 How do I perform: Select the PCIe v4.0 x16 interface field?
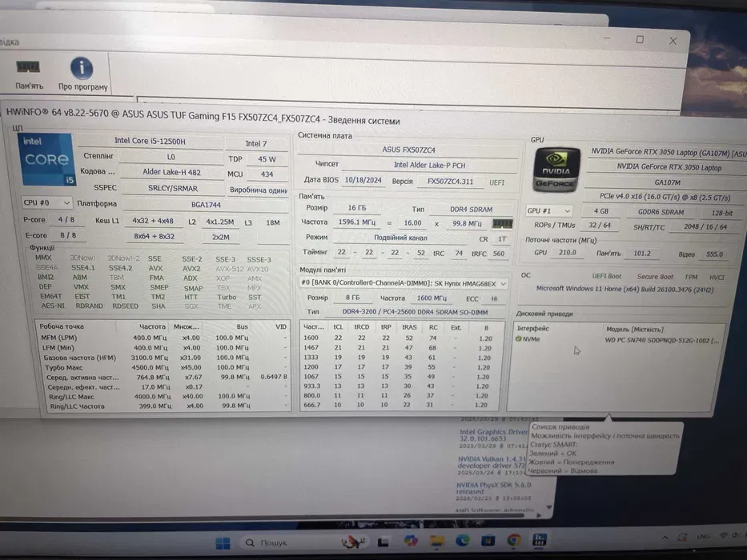[x=665, y=197]
